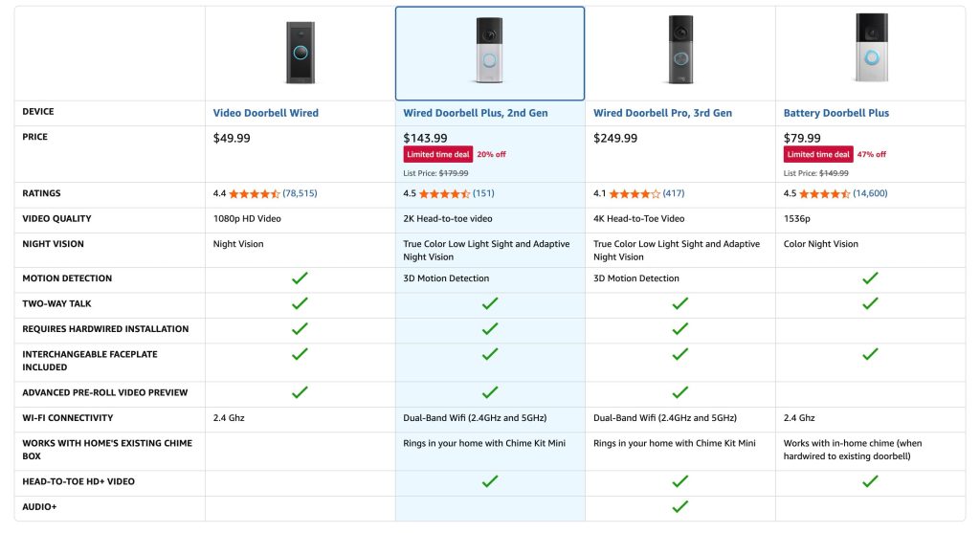This screenshot has width=980, height=533.
Task: Click the Audio+ checkmark for Wired Doorbell Pro
Action: click(679, 506)
